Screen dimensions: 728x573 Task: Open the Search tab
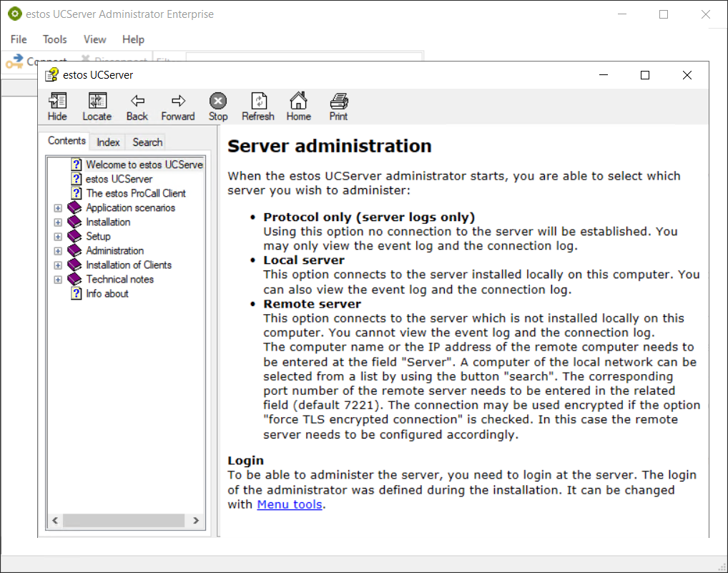[x=147, y=142]
